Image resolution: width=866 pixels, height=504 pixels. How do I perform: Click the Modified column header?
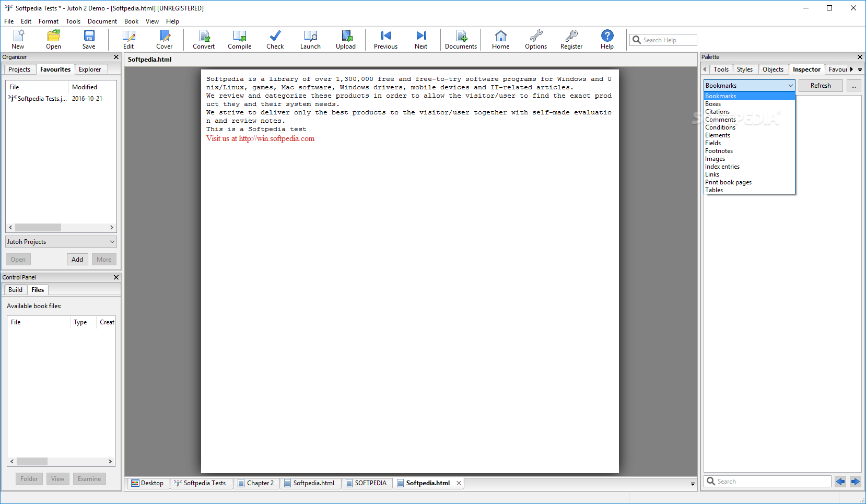tap(92, 87)
